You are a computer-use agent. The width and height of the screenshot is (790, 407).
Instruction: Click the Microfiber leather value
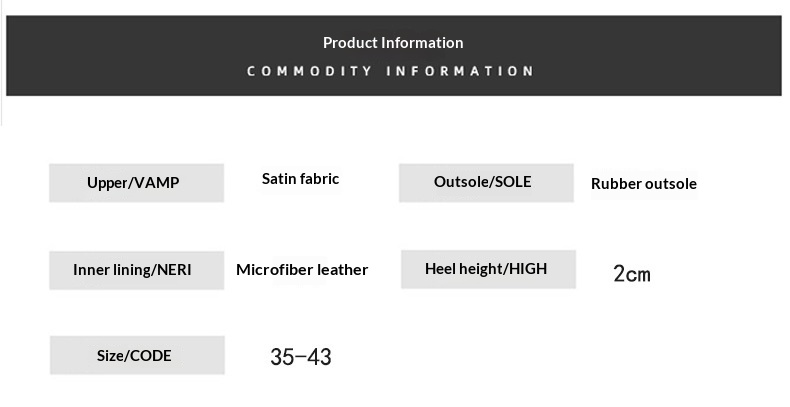click(x=302, y=270)
